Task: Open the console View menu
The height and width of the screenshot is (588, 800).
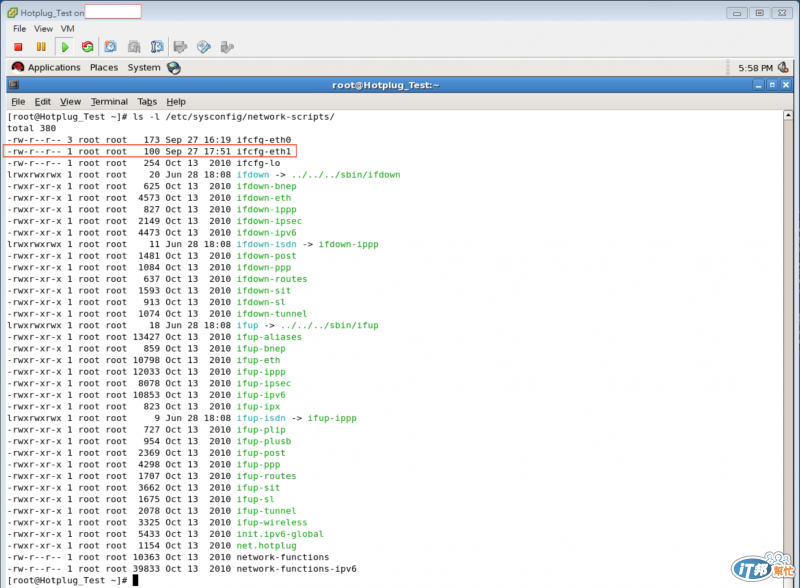Action: point(43,29)
